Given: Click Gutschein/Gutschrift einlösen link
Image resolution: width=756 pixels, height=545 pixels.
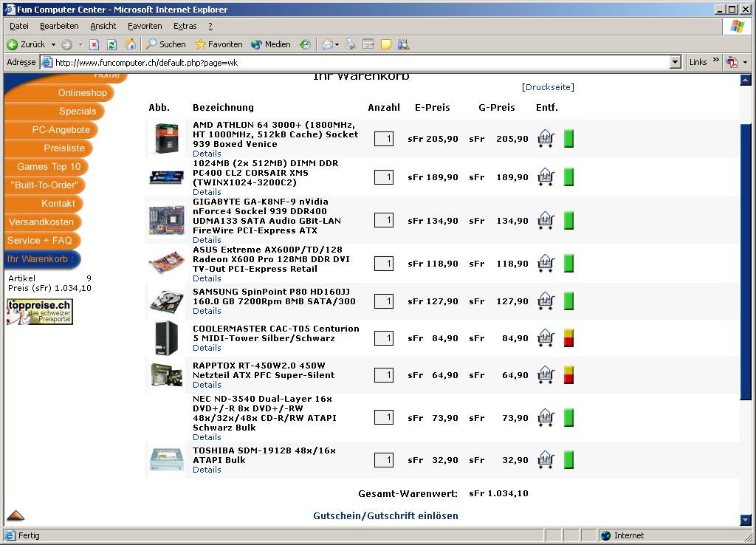Looking at the screenshot, I should pos(385,515).
